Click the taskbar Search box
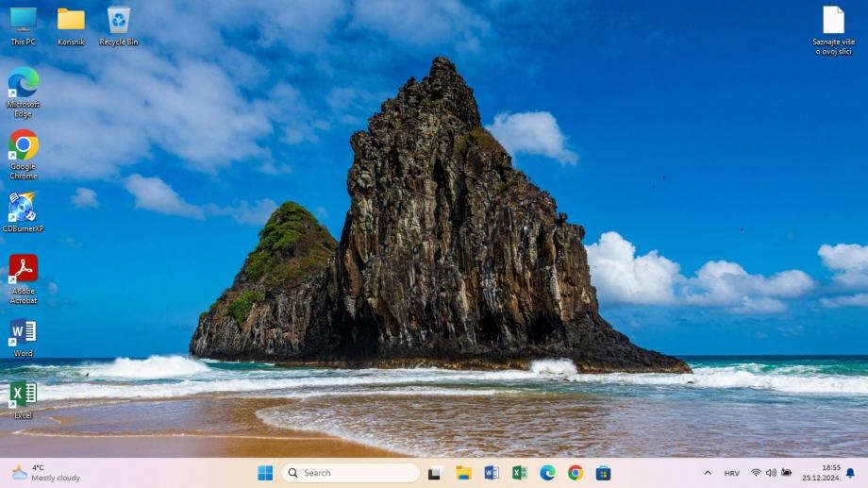868x488 pixels. point(351,473)
